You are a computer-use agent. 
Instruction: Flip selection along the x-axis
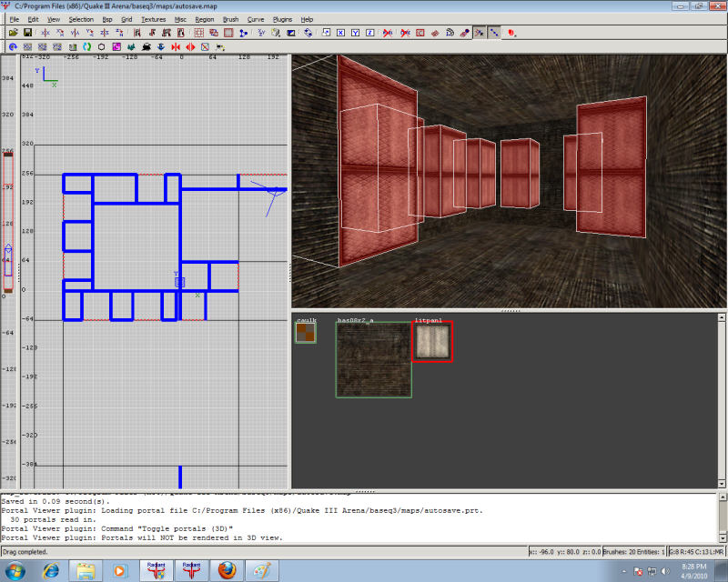point(45,33)
